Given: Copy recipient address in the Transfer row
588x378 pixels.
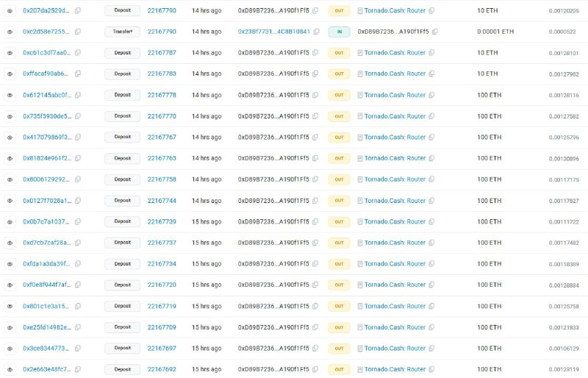Looking at the screenshot, I should 435,32.
